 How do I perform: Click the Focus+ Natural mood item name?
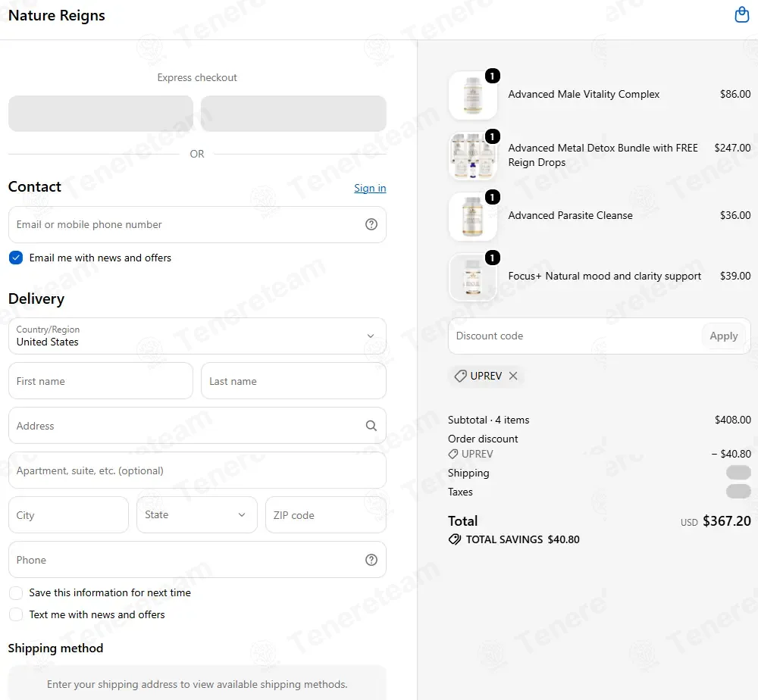(x=604, y=276)
